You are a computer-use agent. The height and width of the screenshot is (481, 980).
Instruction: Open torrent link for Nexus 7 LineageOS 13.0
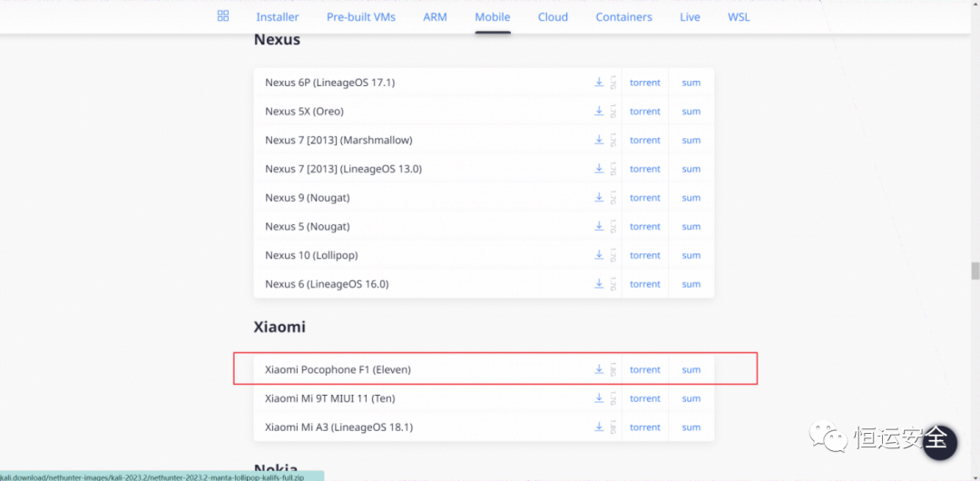pos(645,169)
